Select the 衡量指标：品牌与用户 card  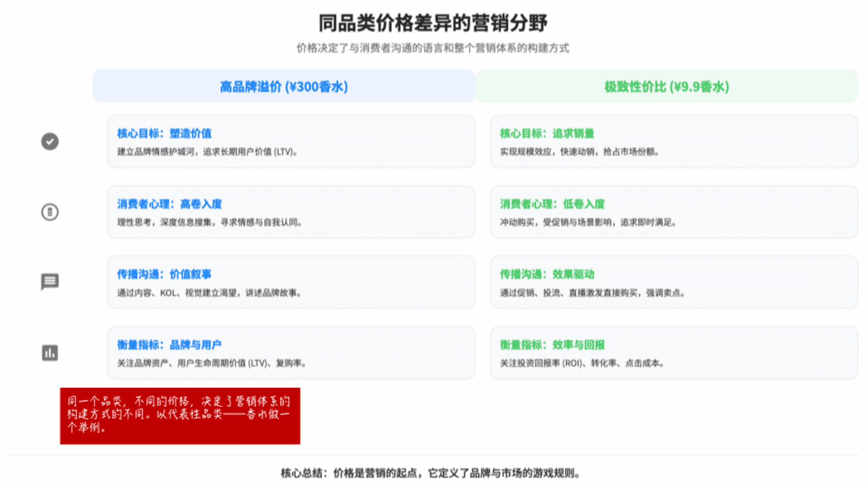tap(291, 353)
